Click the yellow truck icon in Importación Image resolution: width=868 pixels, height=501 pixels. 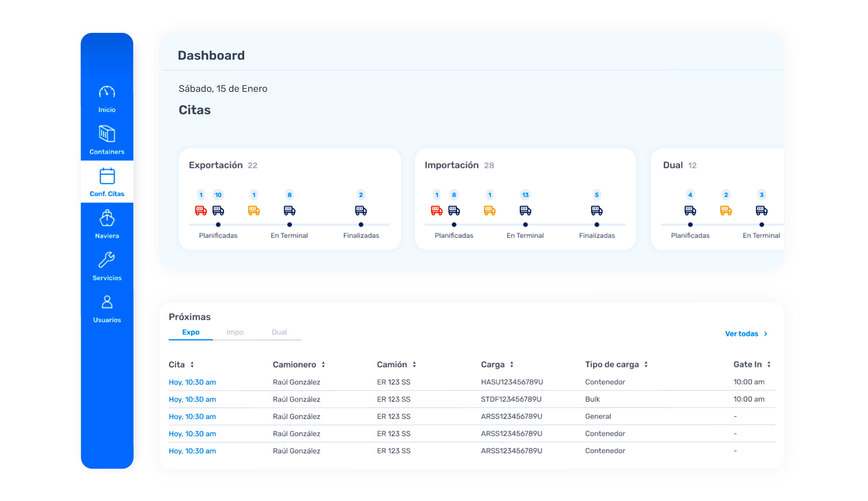[x=489, y=210]
